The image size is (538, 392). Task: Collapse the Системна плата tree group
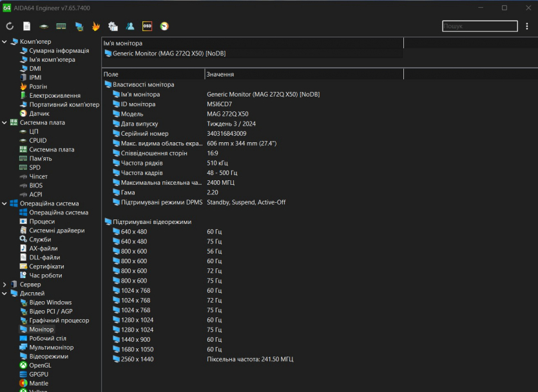(x=5, y=122)
